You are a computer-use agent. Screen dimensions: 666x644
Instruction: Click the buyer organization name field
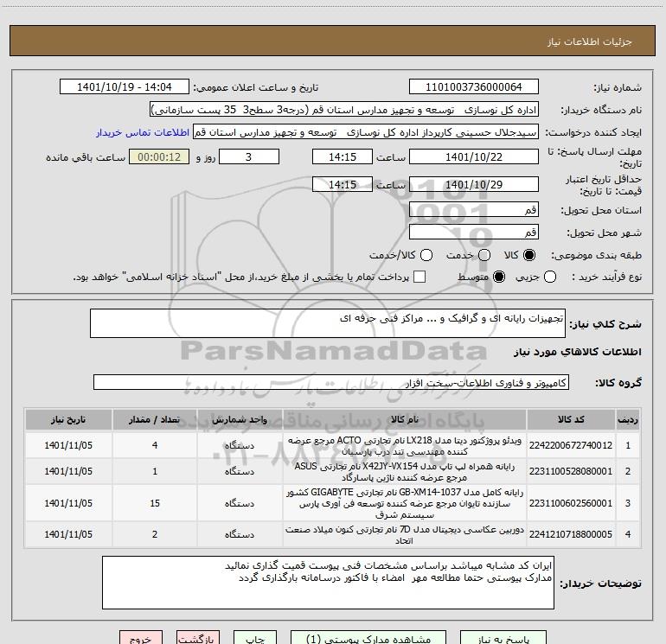point(344,110)
